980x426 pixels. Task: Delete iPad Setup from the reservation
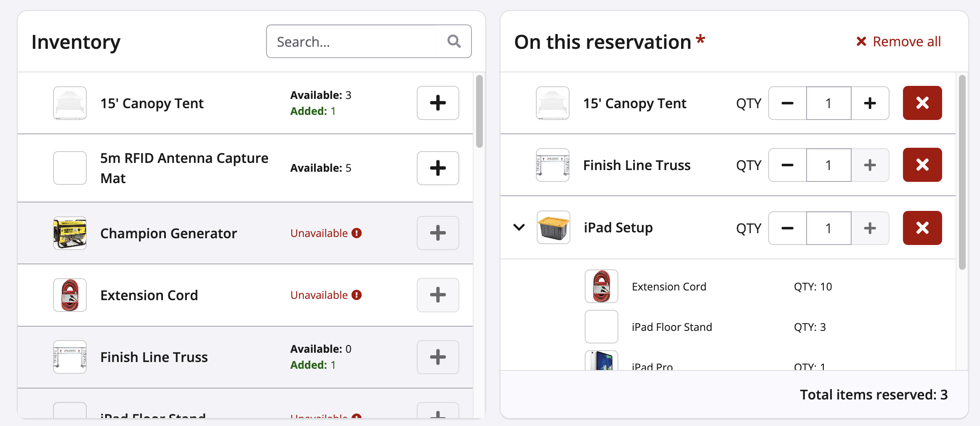(922, 228)
